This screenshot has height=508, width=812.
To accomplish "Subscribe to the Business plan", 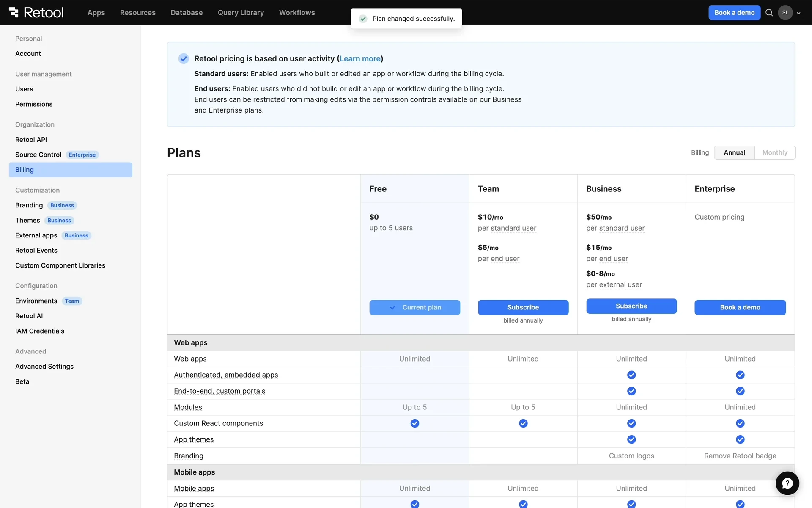I will click(x=631, y=306).
